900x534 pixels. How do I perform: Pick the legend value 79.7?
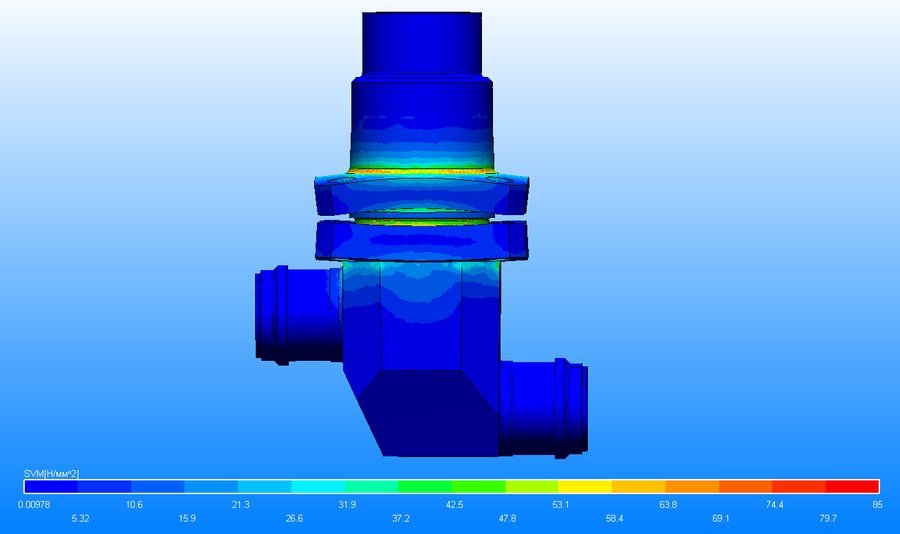pos(828,518)
